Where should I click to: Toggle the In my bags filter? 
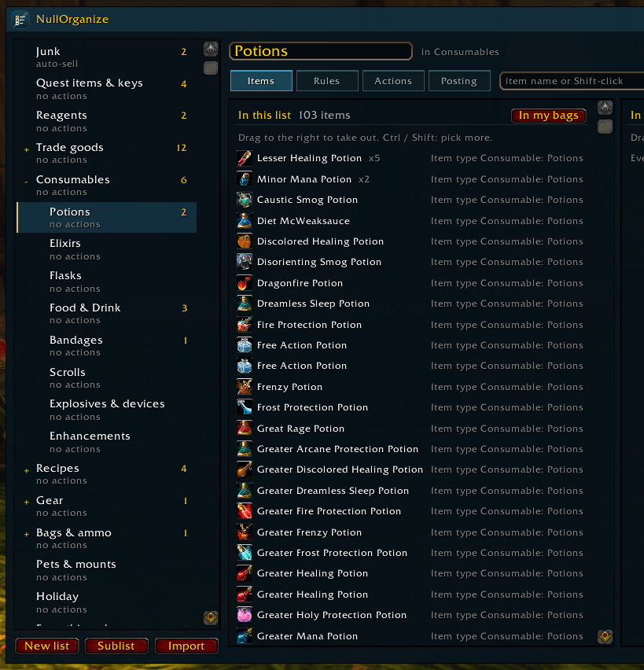tap(548, 116)
